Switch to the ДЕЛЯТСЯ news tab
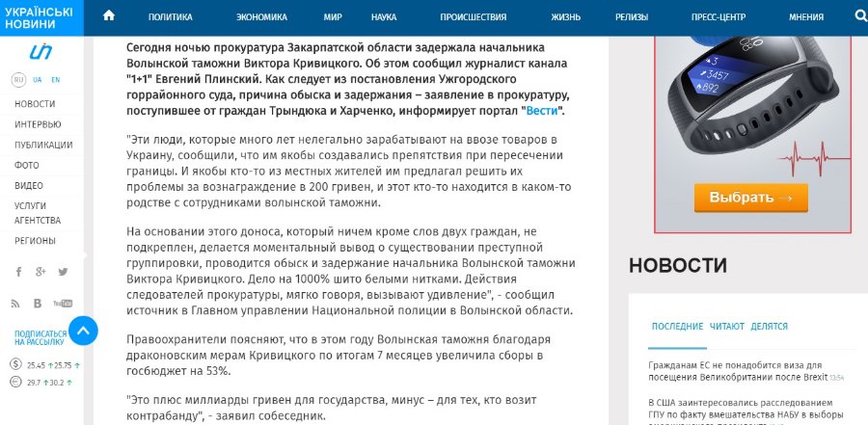 769,327
